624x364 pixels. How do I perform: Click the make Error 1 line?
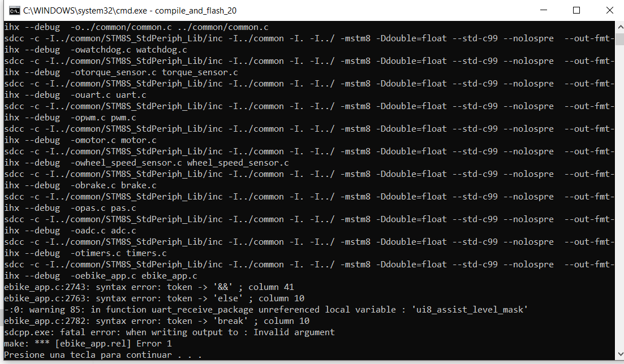coord(88,344)
